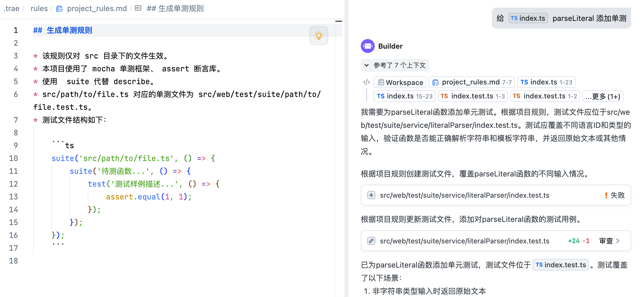The width and height of the screenshot is (644, 297).
Task: Click the failed card file path src/web/test/suite/service/literalParser/index.test.ts
Action: [x=464, y=195]
